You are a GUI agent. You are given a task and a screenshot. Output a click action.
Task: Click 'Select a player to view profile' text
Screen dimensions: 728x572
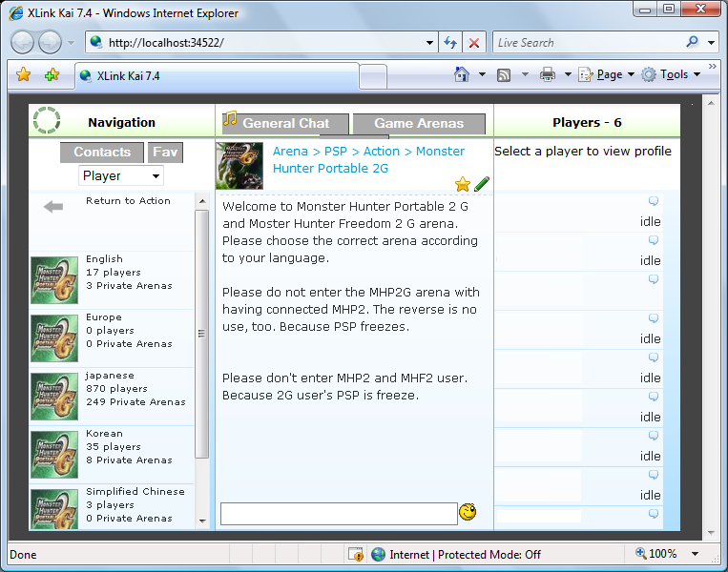(583, 152)
